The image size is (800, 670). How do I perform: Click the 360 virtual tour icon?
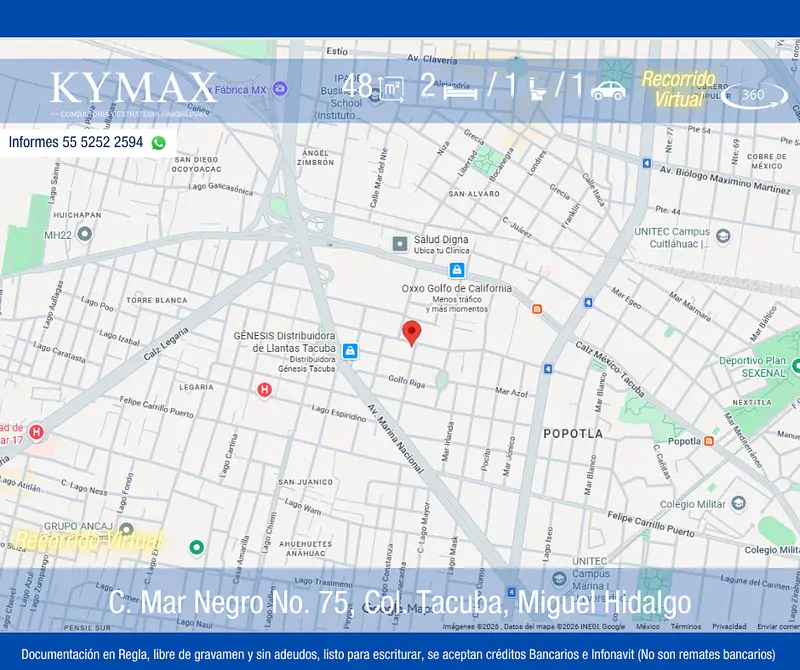click(x=754, y=95)
